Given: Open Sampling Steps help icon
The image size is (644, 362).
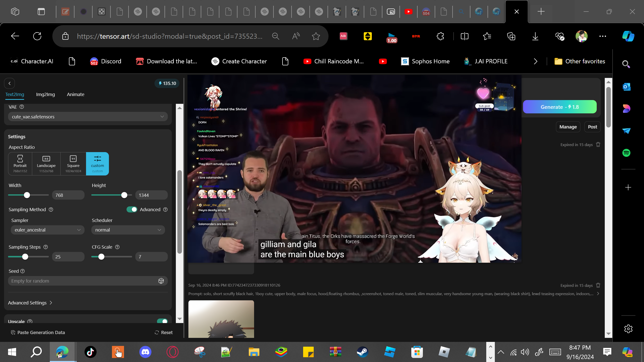Looking at the screenshot, I should tap(46, 247).
